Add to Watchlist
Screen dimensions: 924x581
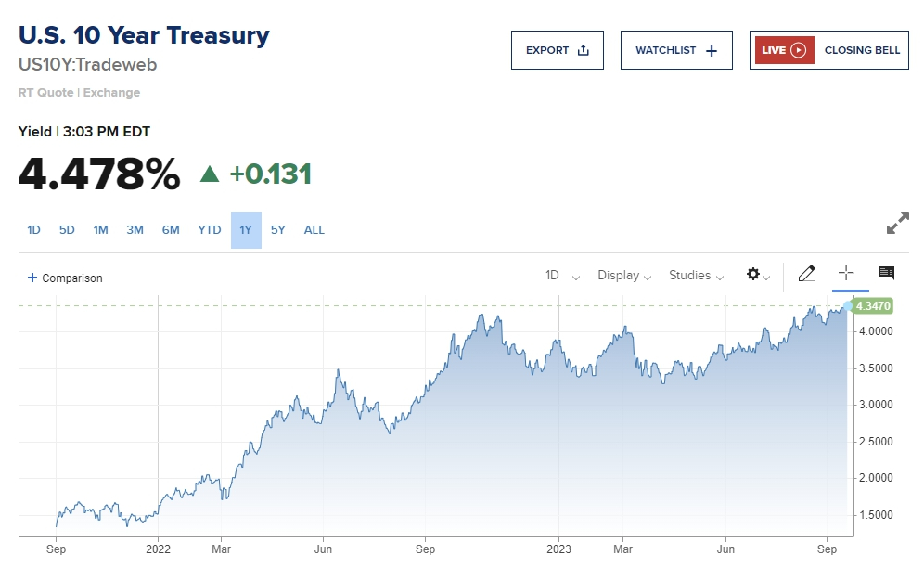pyautogui.click(x=676, y=50)
